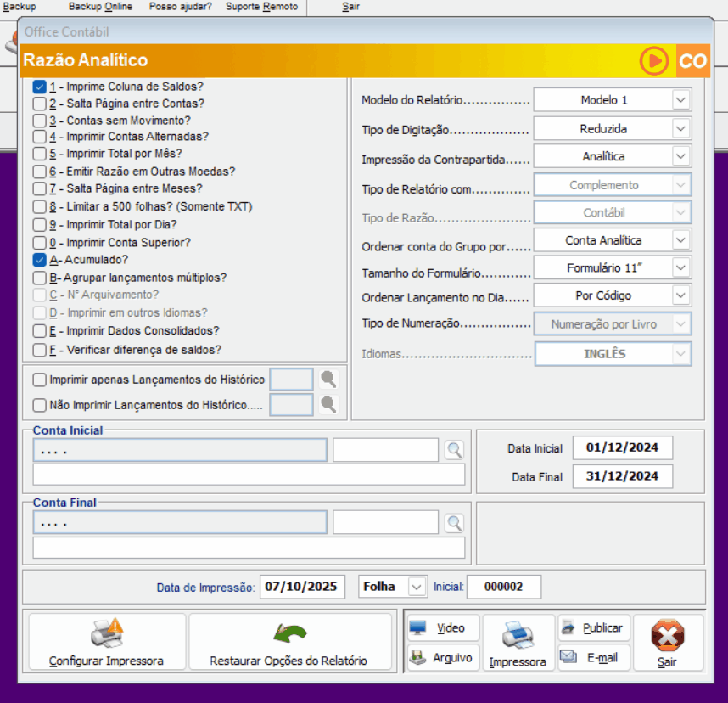Click the Data Inicial date field

[x=622, y=448]
